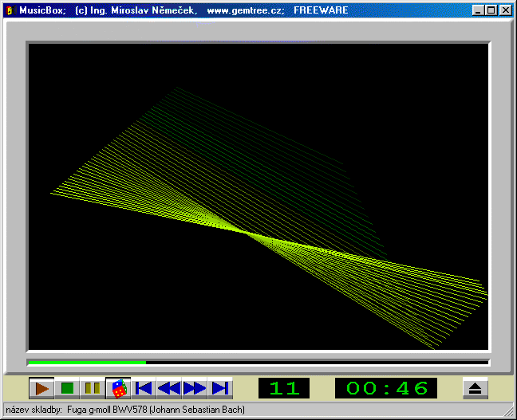Close the MusicBox window

click(505, 10)
